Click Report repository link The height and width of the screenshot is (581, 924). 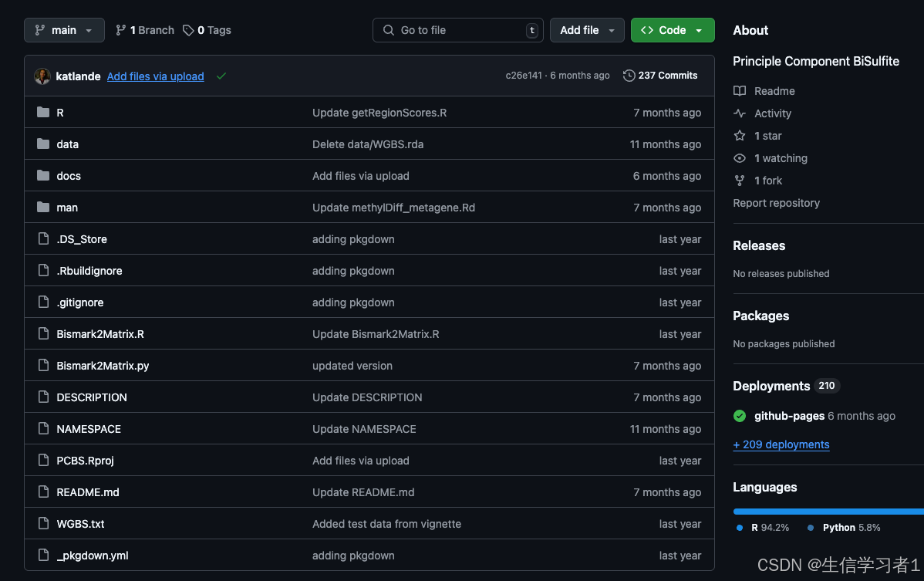776,203
